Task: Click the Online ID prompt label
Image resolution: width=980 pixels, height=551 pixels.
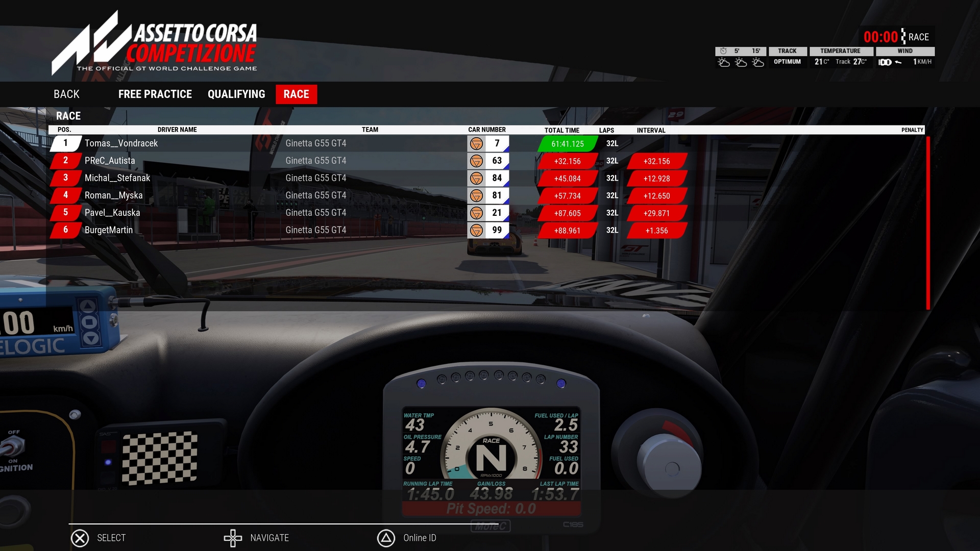Action: (420, 538)
